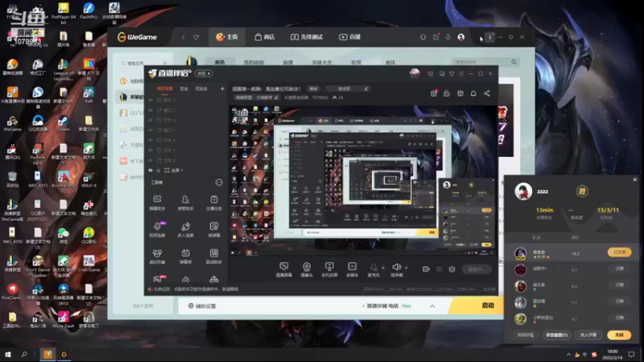Screen dimensions: 644x362
Task: Open the hamburger menu in 直播伴侣 title bar
Action: coord(461,74)
